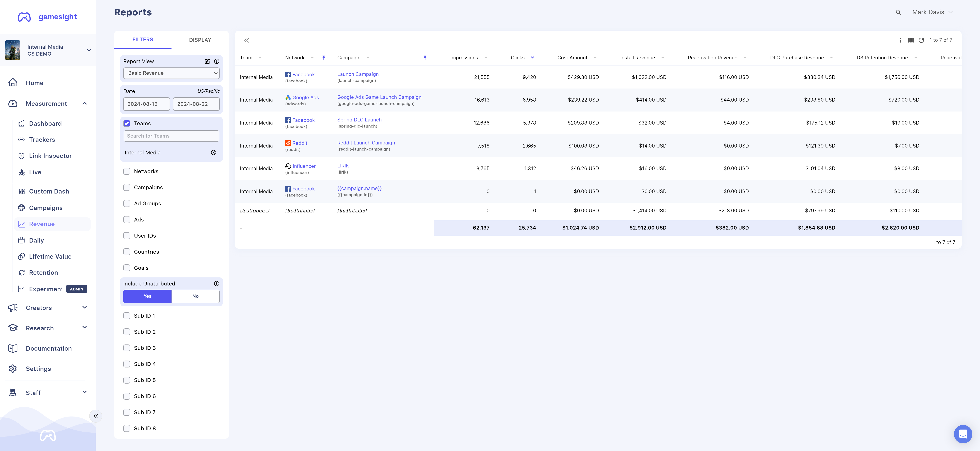Open the table options kebab menu
Image resolution: width=980 pixels, height=451 pixels.
coord(900,40)
